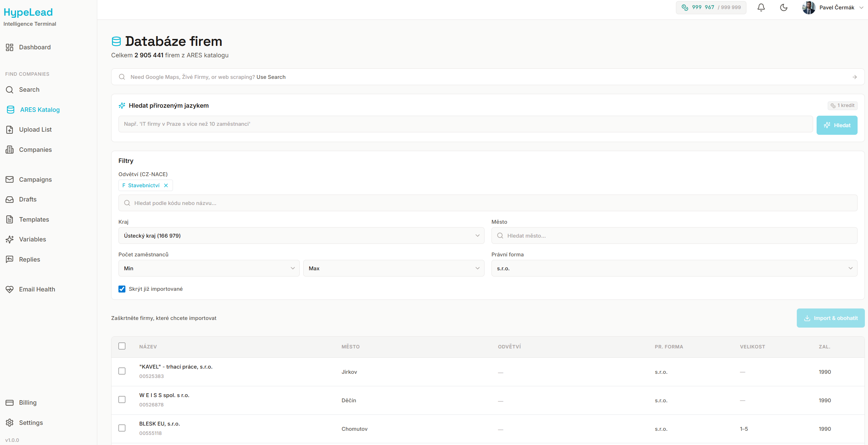Click the Upload List file icon
The width and height of the screenshot is (868, 445).
point(10,130)
